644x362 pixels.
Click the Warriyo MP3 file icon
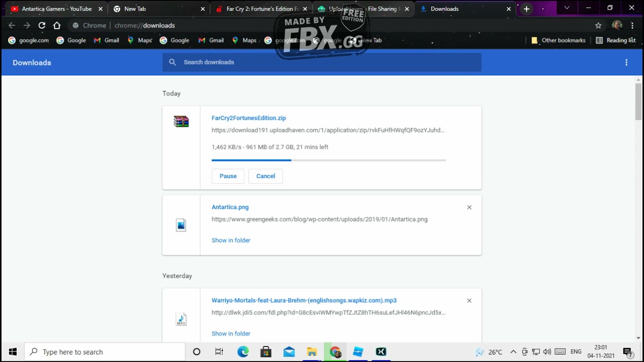point(181,319)
